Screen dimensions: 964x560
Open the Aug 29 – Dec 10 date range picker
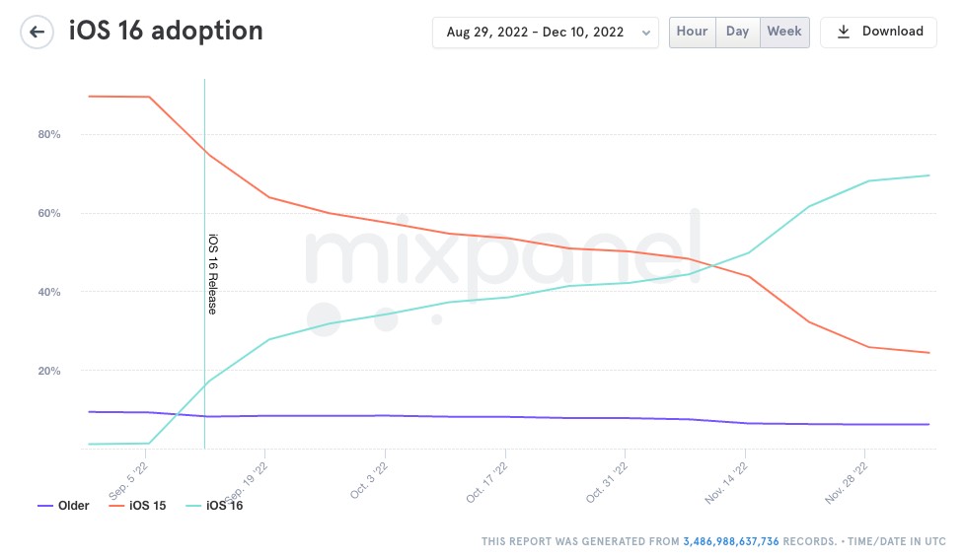[x=535, y=33]
